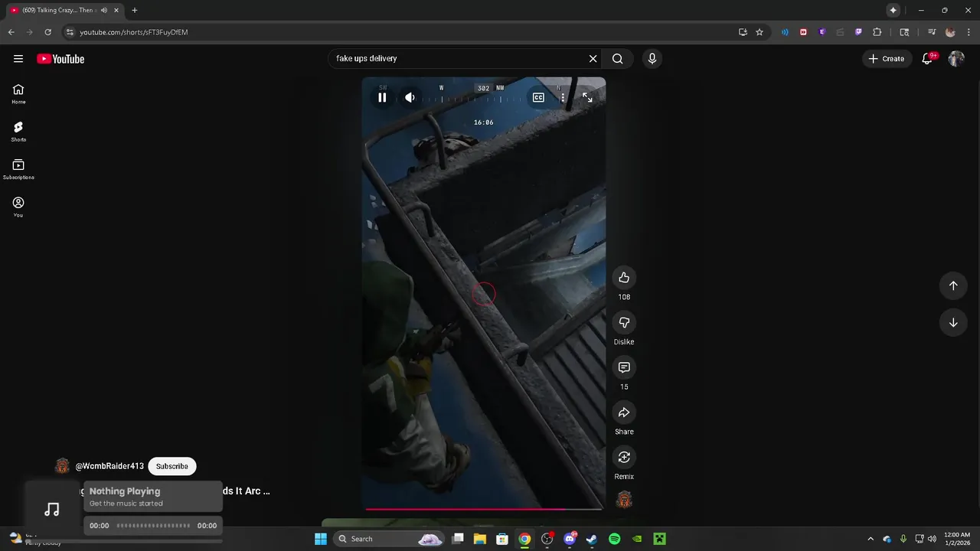Seek on the red video progress bar
980x551 pixels.
[x=484, y=509]
